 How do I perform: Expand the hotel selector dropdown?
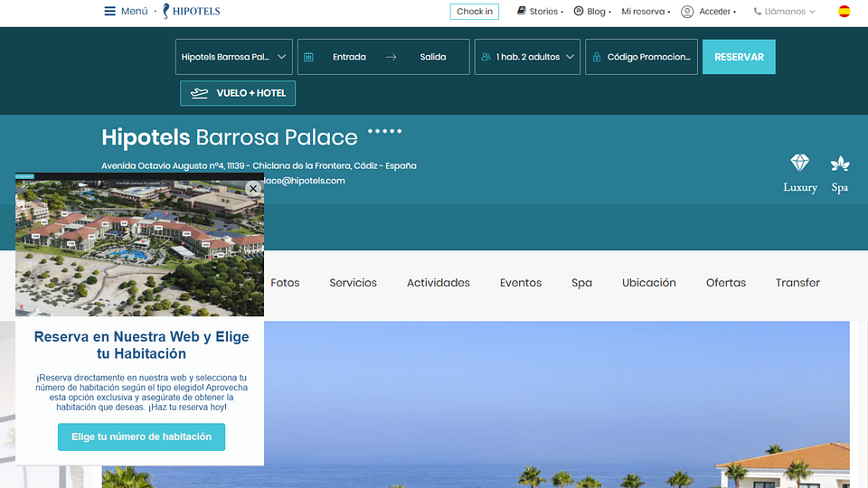(x=281, y=57)
